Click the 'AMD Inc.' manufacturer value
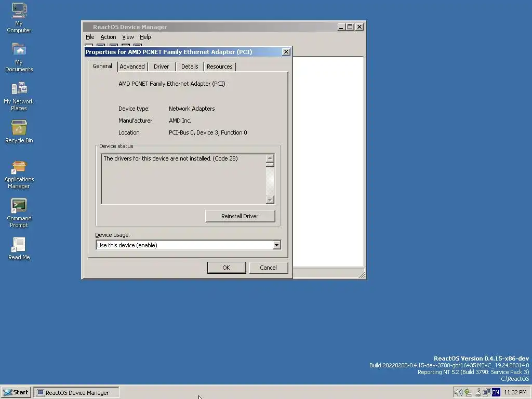This screenshot has width=532, height=399. click(180, 121)
